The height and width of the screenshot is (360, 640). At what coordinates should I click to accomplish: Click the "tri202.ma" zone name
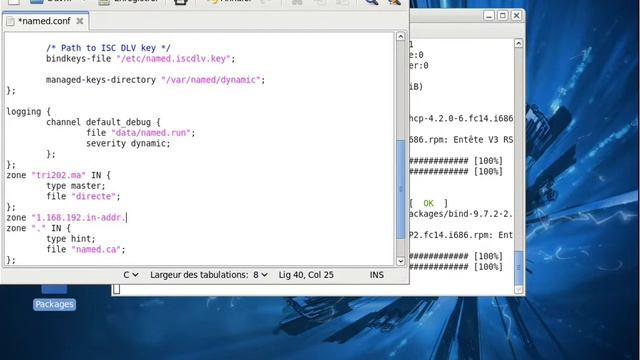click(x=58, y=176)
